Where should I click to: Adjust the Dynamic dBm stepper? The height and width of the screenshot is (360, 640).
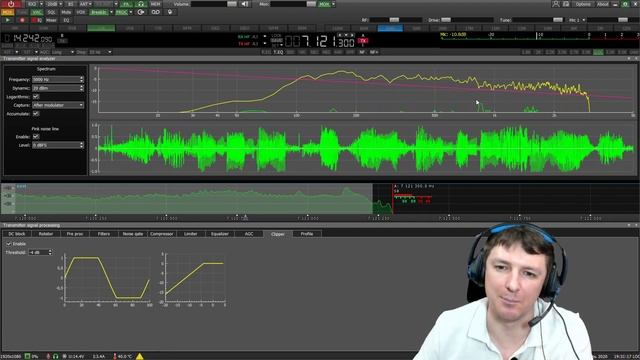click(82, 88)
